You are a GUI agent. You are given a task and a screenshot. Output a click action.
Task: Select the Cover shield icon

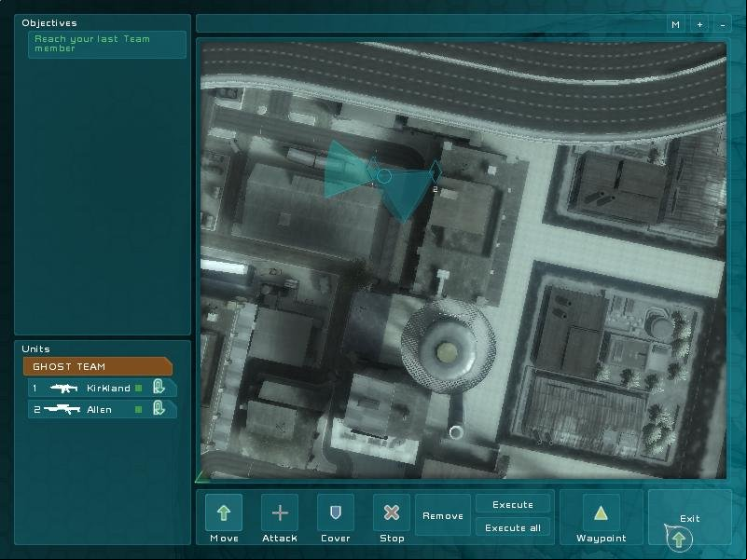[x=336, y=512]
